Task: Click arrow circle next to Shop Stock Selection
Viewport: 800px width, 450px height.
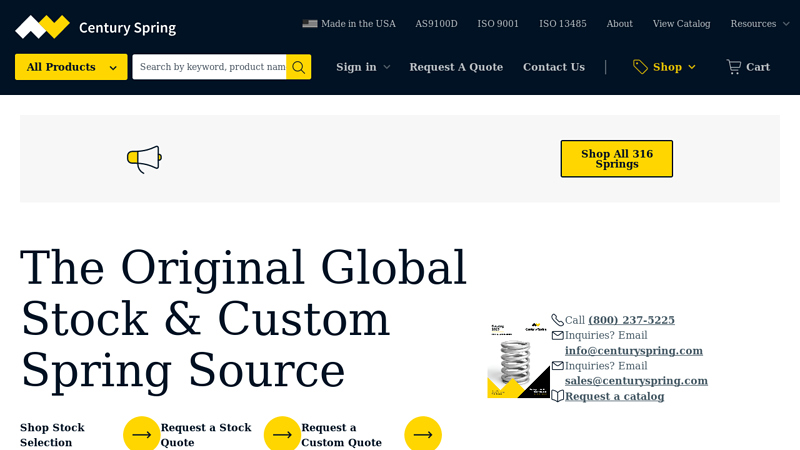Action: (141, 434)
